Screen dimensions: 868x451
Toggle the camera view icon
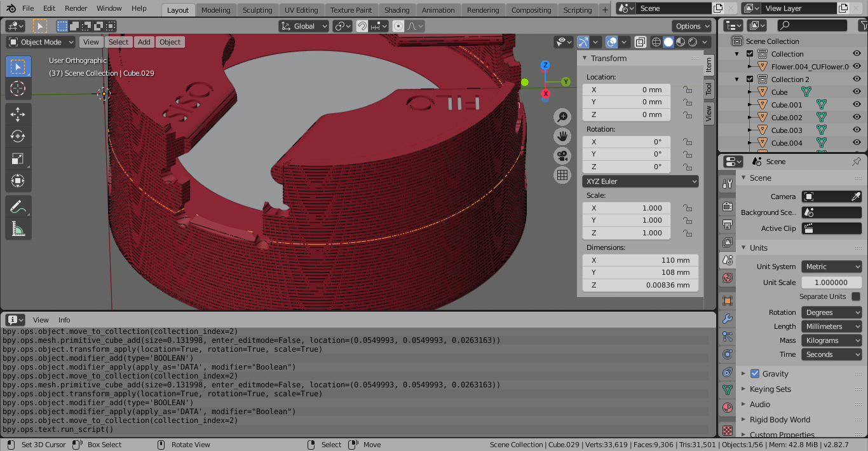click(x=562, y=155)
